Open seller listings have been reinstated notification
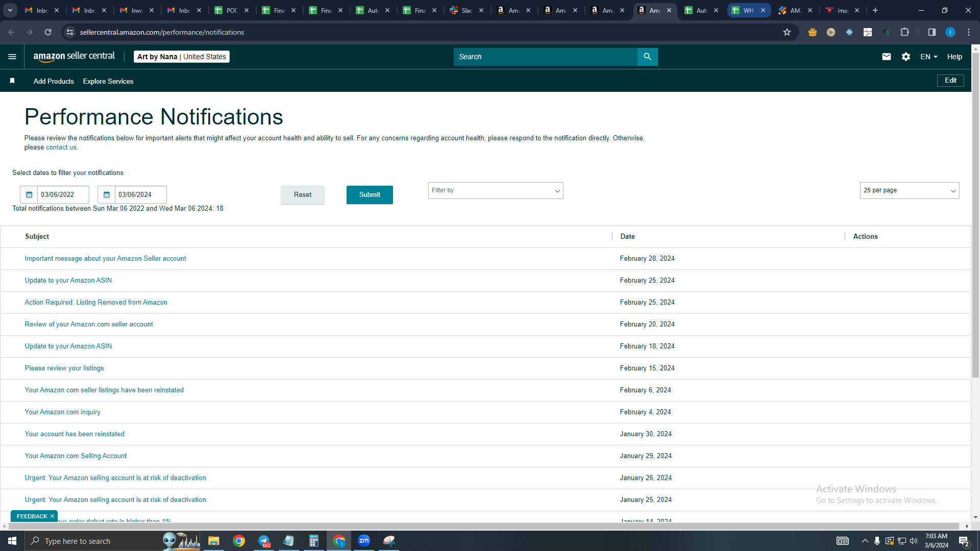 (104, 390)
